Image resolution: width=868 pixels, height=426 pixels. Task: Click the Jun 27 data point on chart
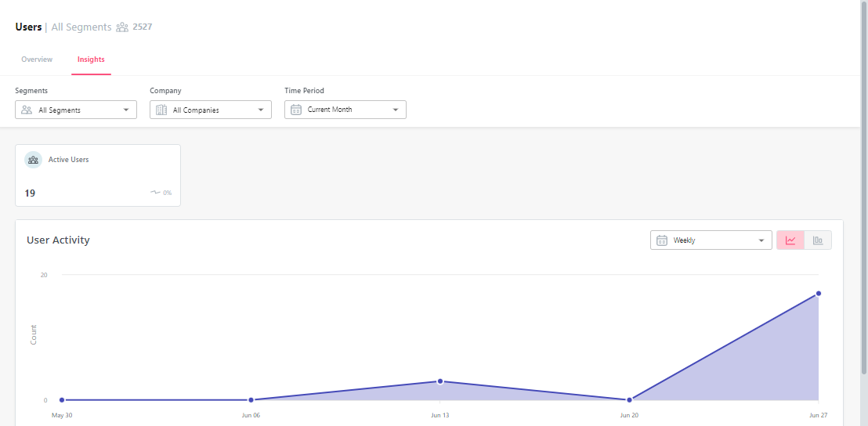click(x=818, y=294)
